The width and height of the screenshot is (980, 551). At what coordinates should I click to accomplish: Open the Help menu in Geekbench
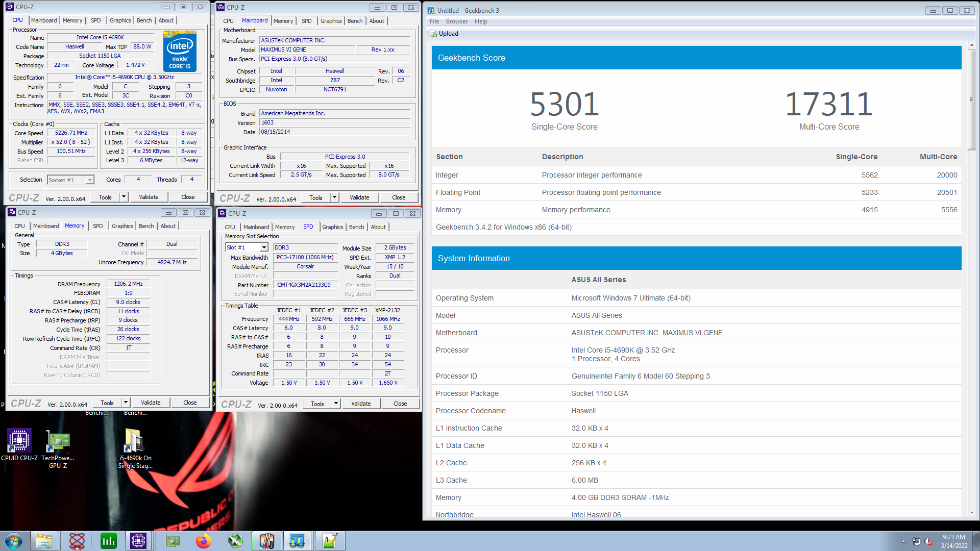pos(481,21)
